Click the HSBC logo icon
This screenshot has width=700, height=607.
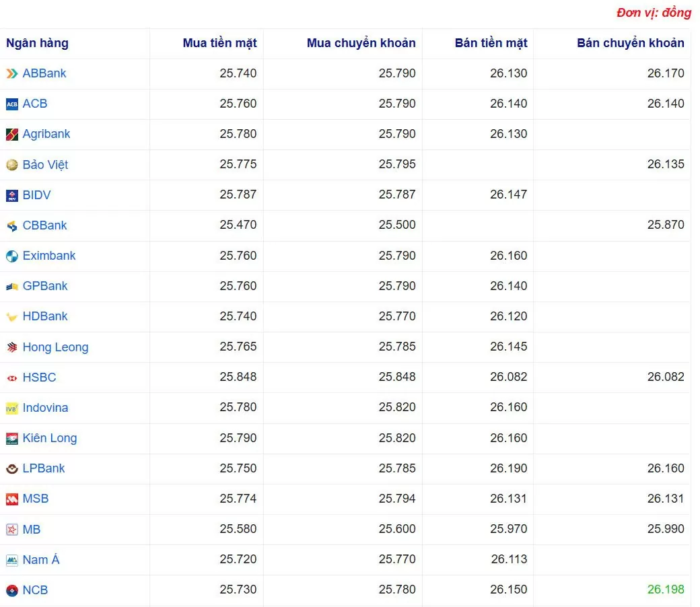pos(12,378)
